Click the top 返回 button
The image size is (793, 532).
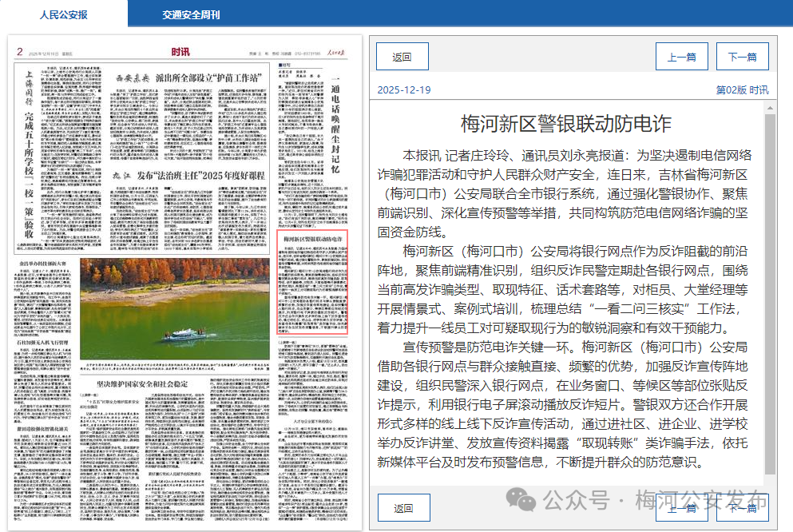(x=402, y=57)
